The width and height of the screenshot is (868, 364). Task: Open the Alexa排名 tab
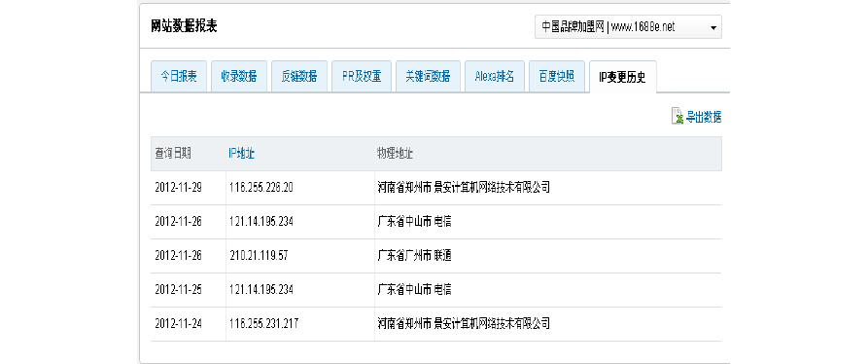(x=495, y=77)
